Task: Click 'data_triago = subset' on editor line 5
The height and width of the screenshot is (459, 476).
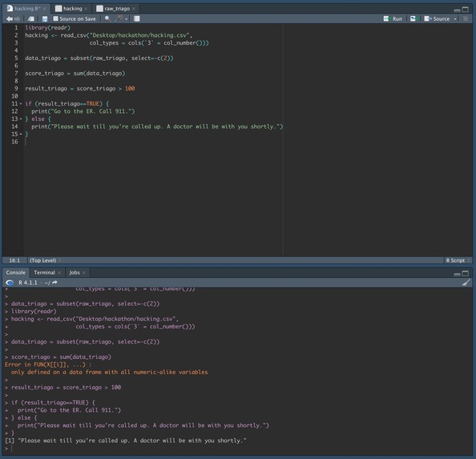Action: pos(57,58)
